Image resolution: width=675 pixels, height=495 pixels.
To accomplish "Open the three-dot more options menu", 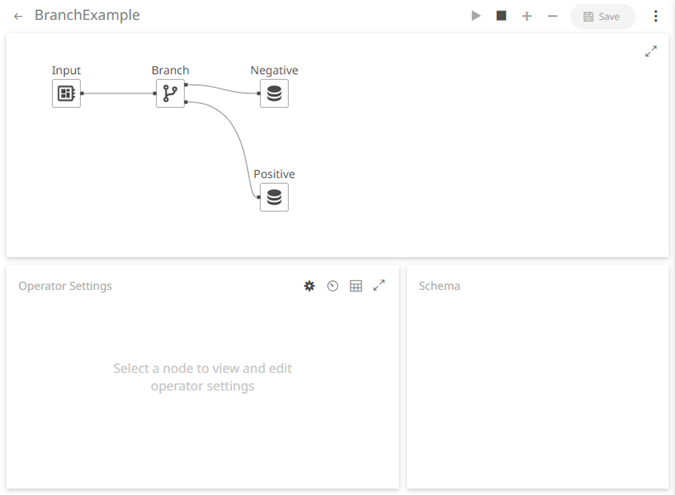I will [656, 16].
